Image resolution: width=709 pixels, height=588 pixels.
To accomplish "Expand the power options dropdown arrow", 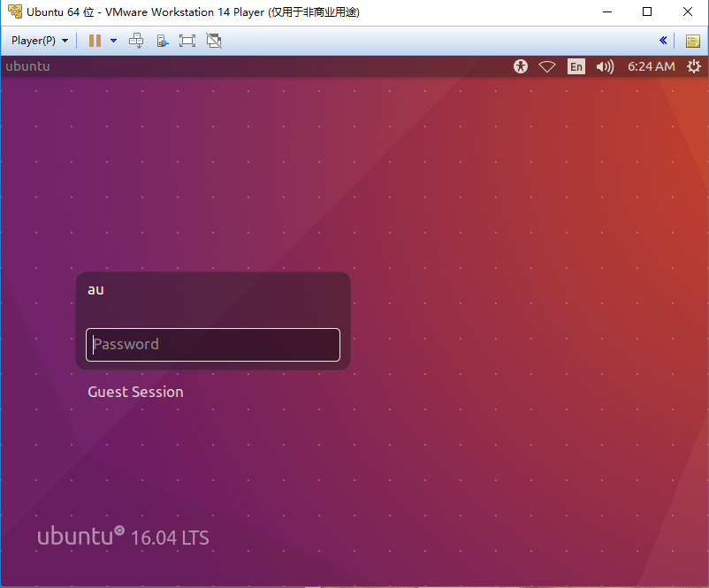I will pyautogui.click(x=113, y=41).
